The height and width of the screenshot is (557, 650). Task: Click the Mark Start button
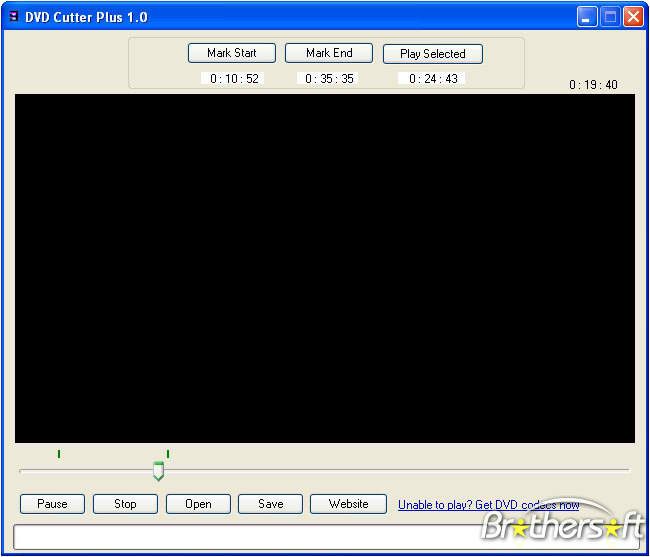232,53
